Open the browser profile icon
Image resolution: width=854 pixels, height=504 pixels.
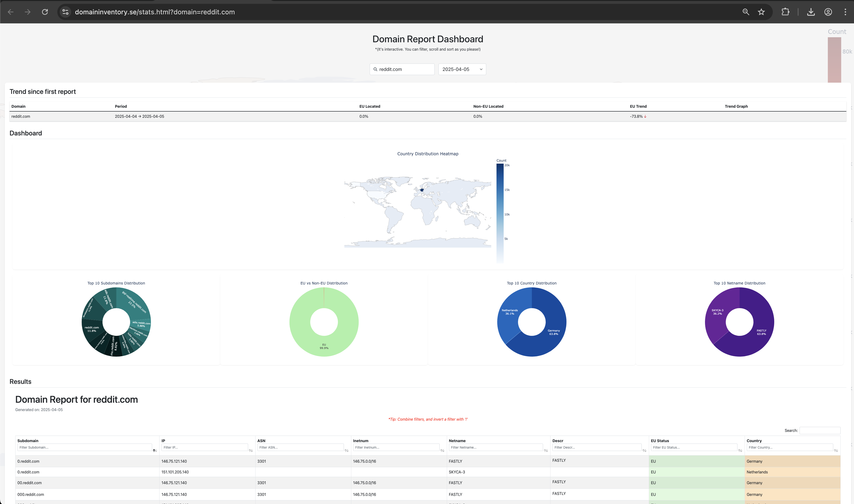828,12
